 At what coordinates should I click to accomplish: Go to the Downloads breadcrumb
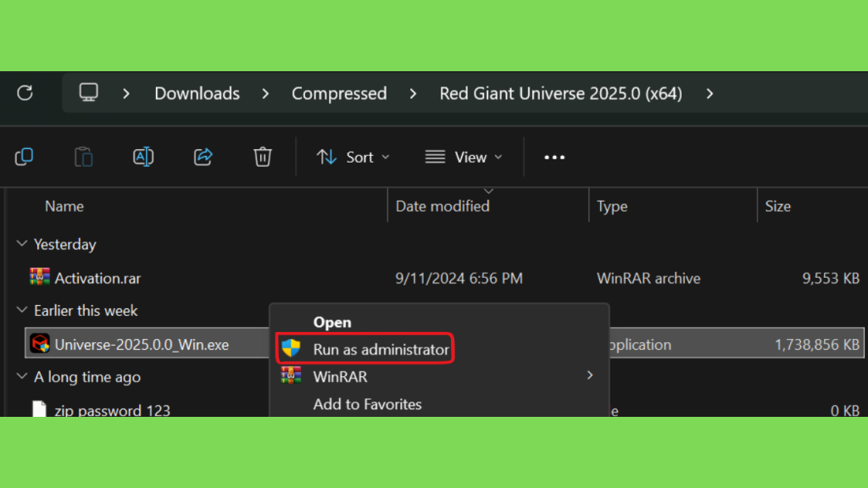coord(197,93)
